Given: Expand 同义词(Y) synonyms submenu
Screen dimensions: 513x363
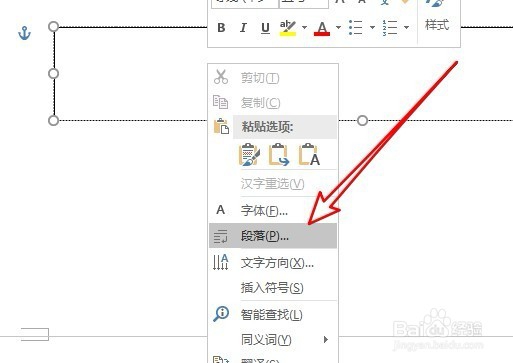Looking at the screenshot, I should 273,340.
